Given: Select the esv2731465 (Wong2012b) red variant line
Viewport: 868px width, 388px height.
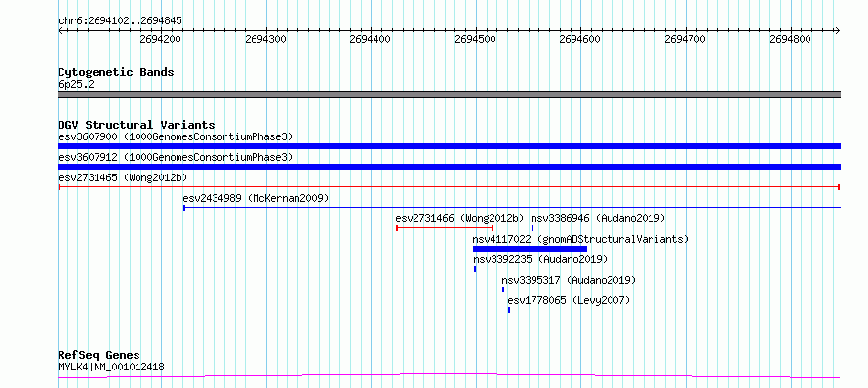Looking at the screenshot, I should pyautogui.click(x=449, y=187).
